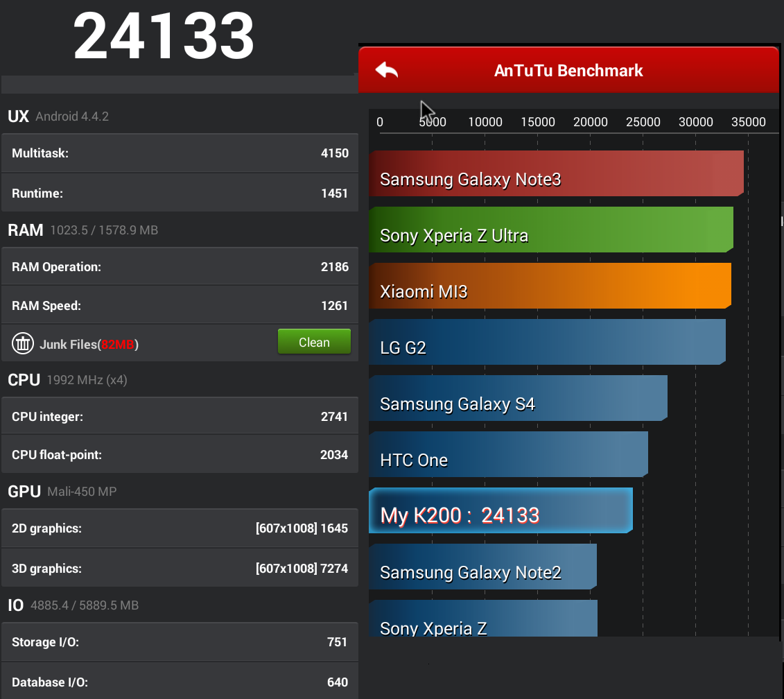Click the HTC One bar
The image size is (784, 699).
(x=509, y=454)
